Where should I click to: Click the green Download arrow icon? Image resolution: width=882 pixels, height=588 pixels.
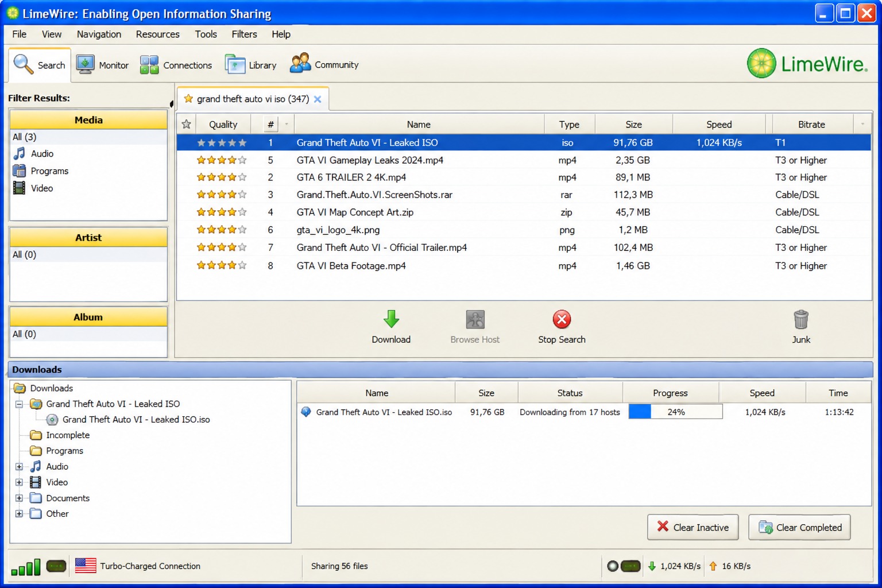(391, 319)
